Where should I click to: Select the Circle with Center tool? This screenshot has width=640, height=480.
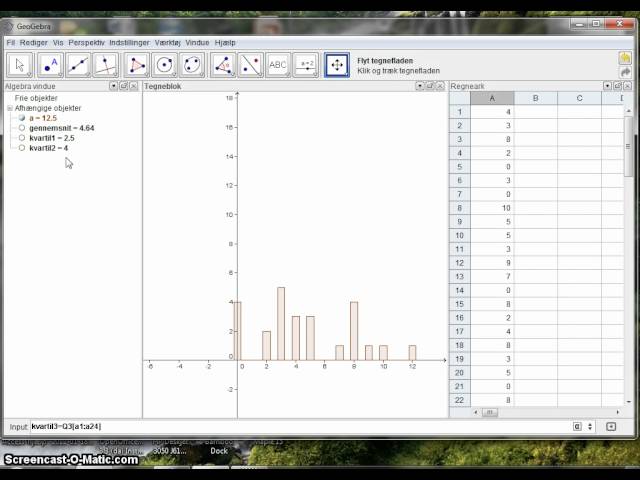point(164,65)
